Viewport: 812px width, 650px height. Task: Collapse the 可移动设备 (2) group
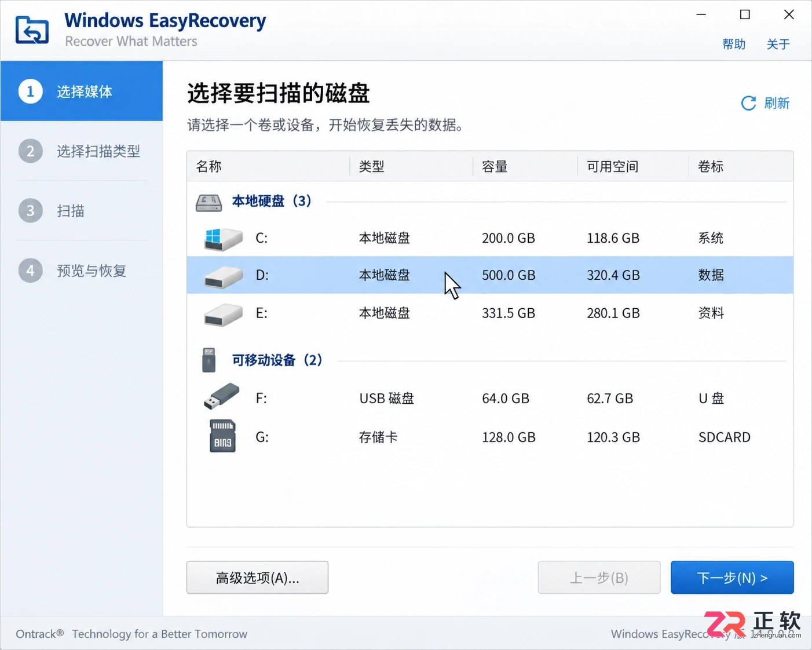coord(277,360)
